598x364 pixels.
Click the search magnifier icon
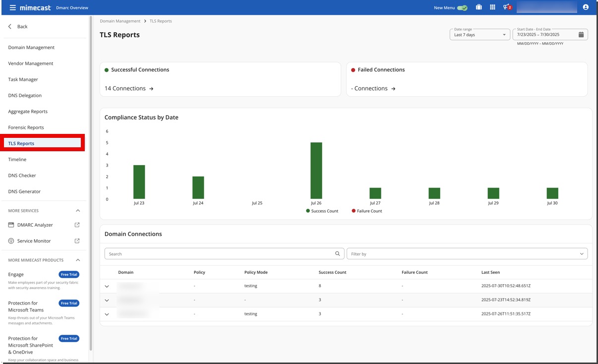coord(337,253)
